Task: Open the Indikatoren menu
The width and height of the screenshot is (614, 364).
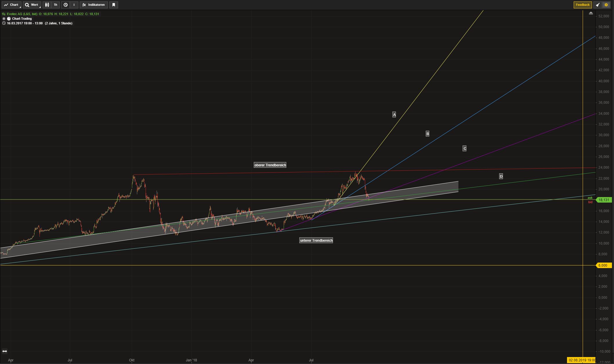Action: point(97,5)
